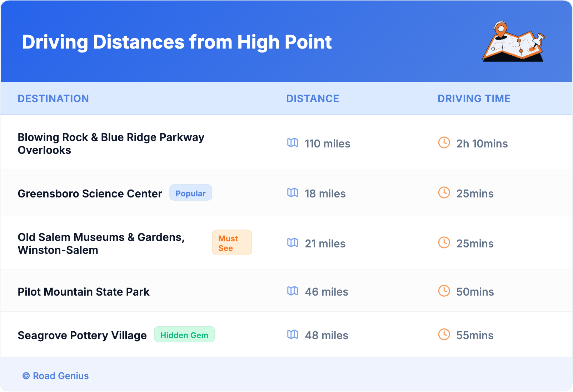Select the Popular badge

click(x=190, y=193)
